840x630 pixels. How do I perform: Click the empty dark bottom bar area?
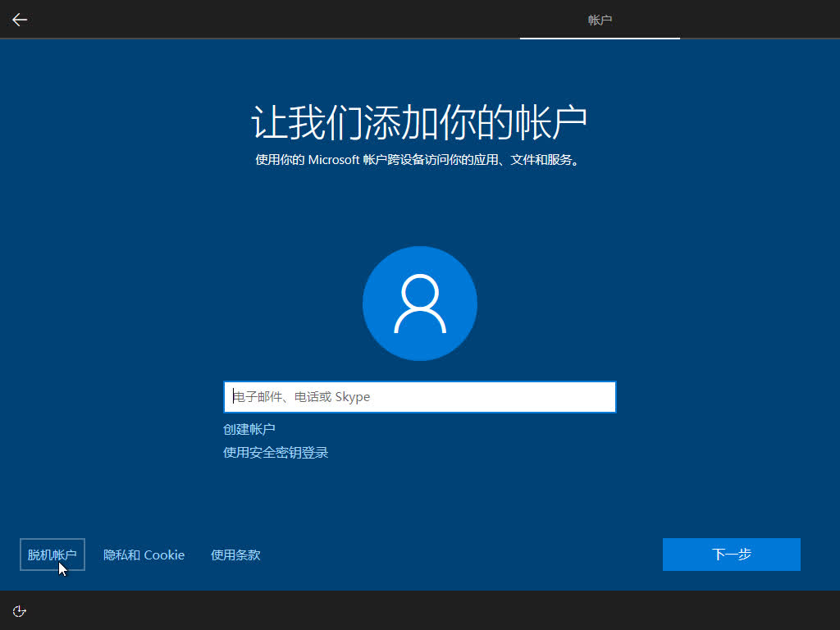pos(410,610)
